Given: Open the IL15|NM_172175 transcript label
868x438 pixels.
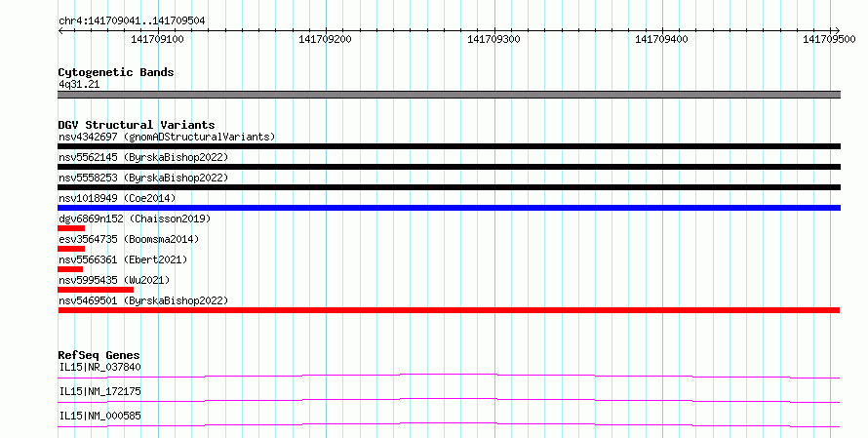Looking at the screenshot, I should pos(100,391).
